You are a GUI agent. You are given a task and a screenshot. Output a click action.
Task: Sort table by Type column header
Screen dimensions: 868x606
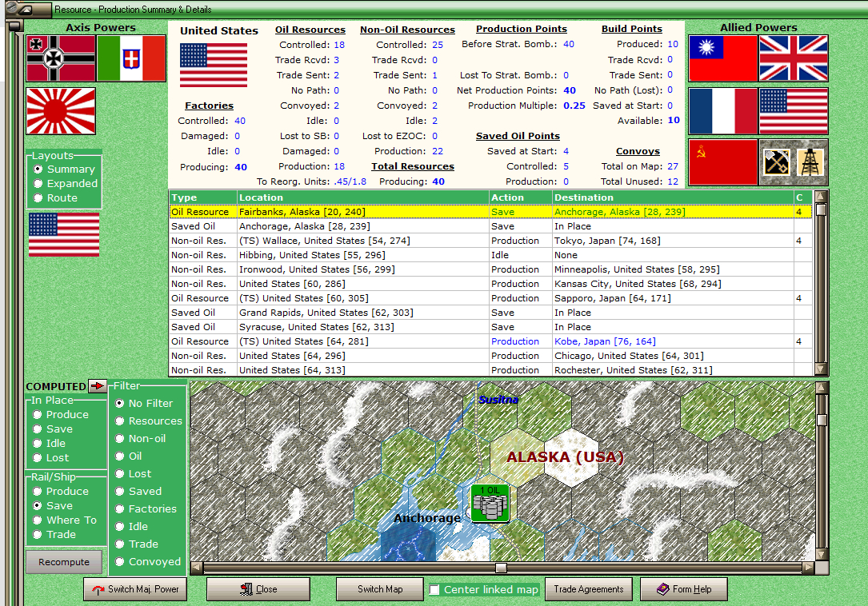point(203,197)
